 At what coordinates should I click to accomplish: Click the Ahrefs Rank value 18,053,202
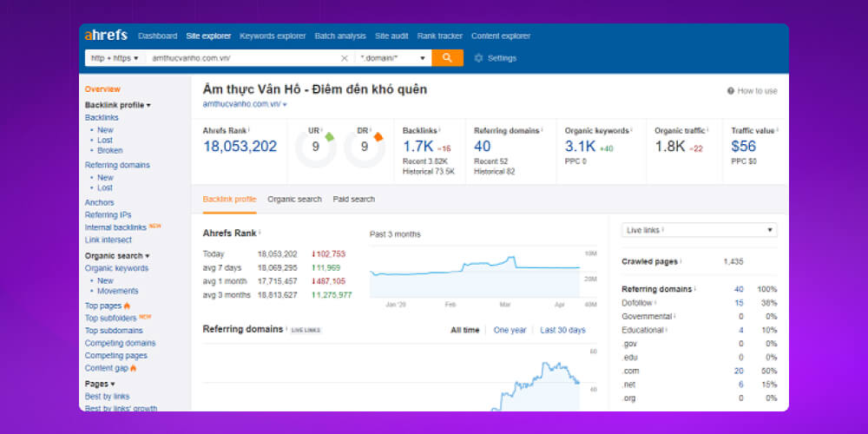[x=240, y=147]
